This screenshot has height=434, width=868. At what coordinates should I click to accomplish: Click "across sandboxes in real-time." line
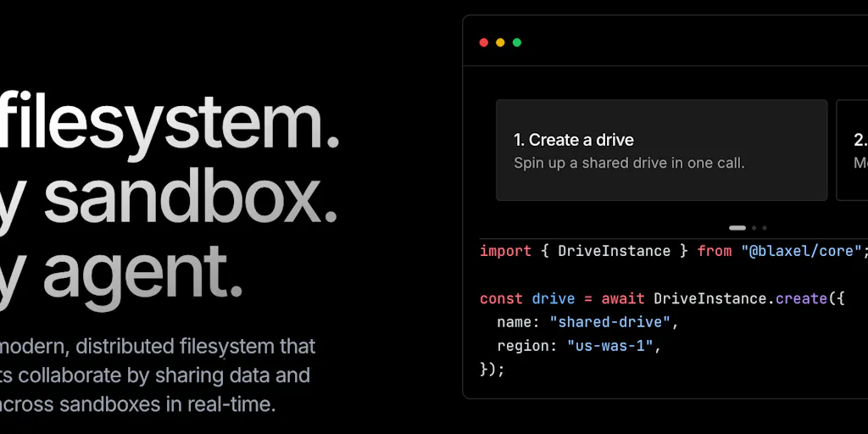(136, 404)
